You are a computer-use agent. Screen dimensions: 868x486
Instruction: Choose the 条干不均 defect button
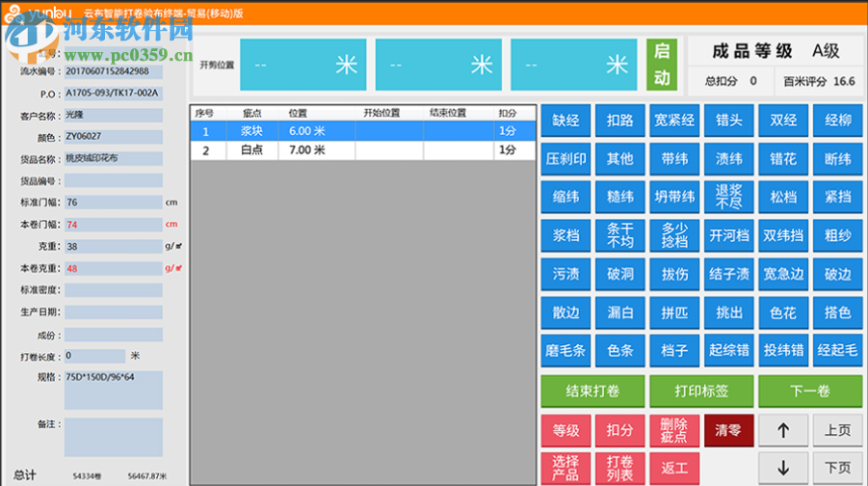click(x=620, y=235)
